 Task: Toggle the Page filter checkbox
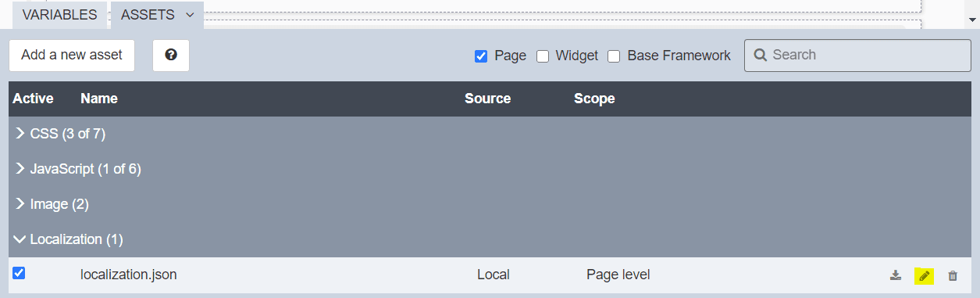[481, 56]
